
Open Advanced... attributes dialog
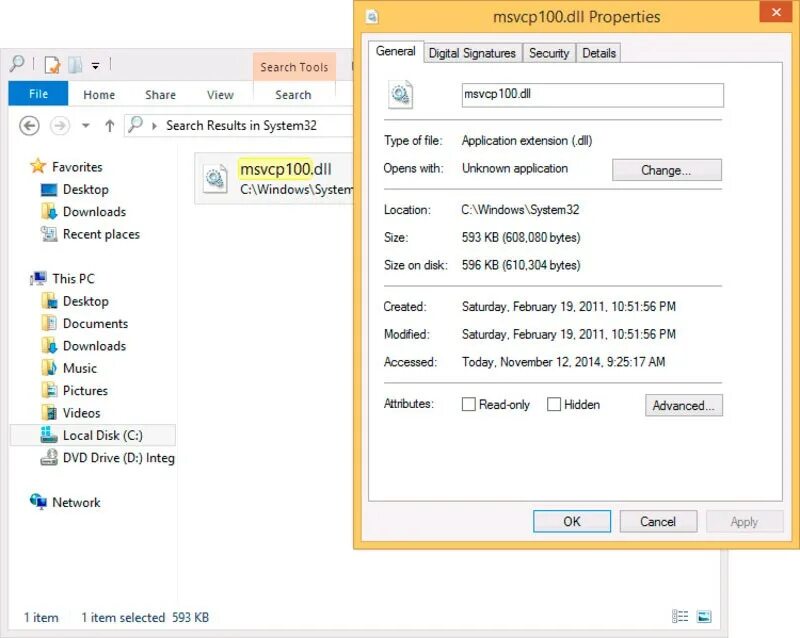tap(684, 406)
